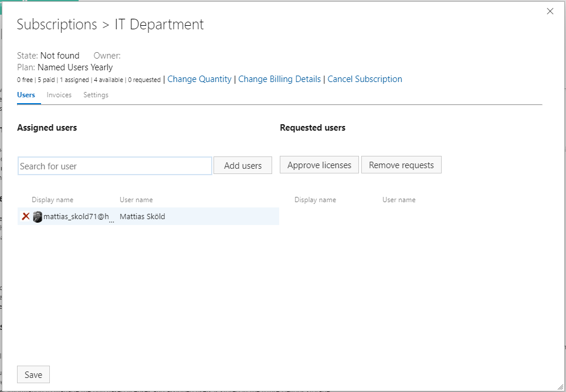566x392 pixels.
Task: Switch to the Invoices tab
Action: [x=59, y=95]
